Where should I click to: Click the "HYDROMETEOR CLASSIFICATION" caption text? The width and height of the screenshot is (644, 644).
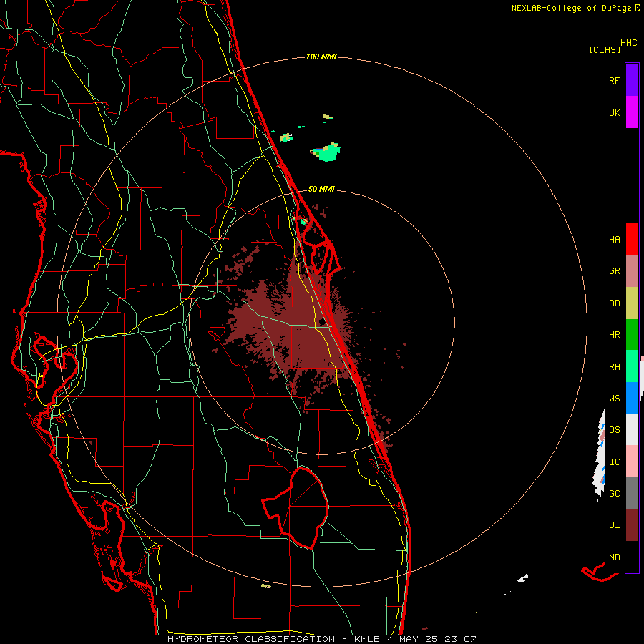251,639
